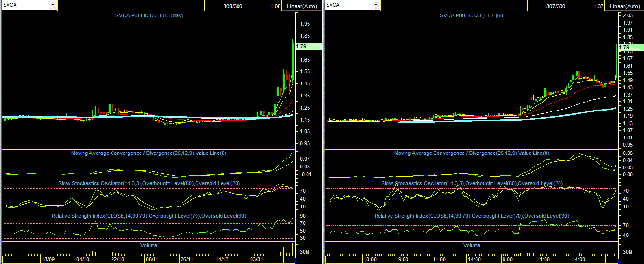Click the MACD indicator label in the 60-minute chart
The height and width of the screenshot is (264, 644).
click(472, 153)
